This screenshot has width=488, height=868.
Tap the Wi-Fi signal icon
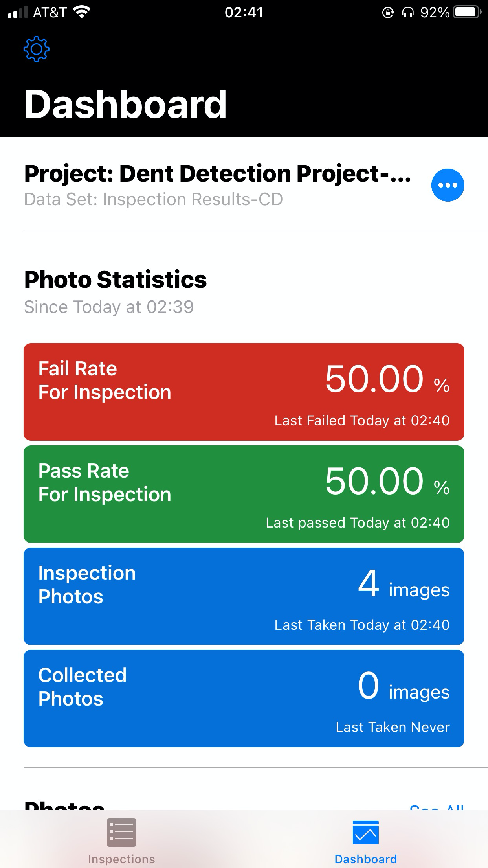(x=82, y=12)
